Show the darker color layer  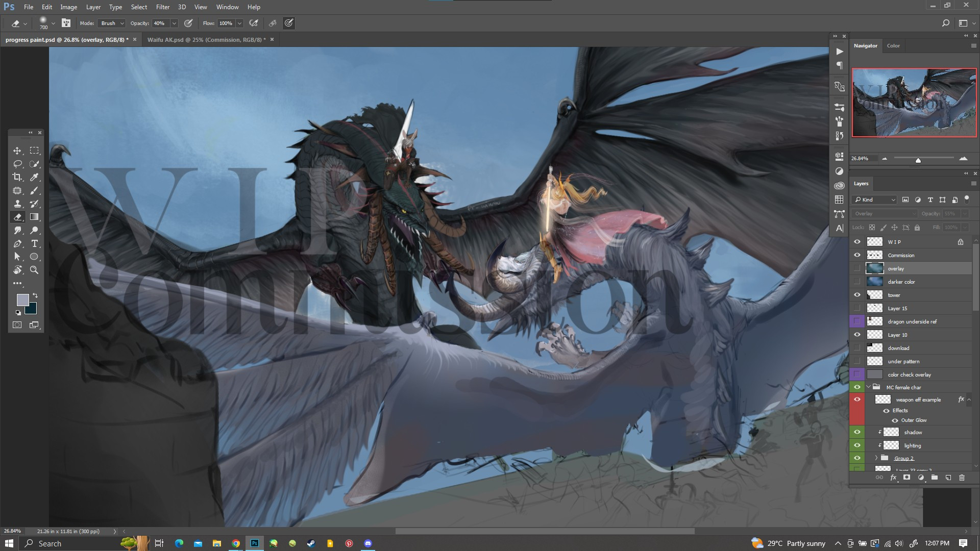(x=857, y=282)
